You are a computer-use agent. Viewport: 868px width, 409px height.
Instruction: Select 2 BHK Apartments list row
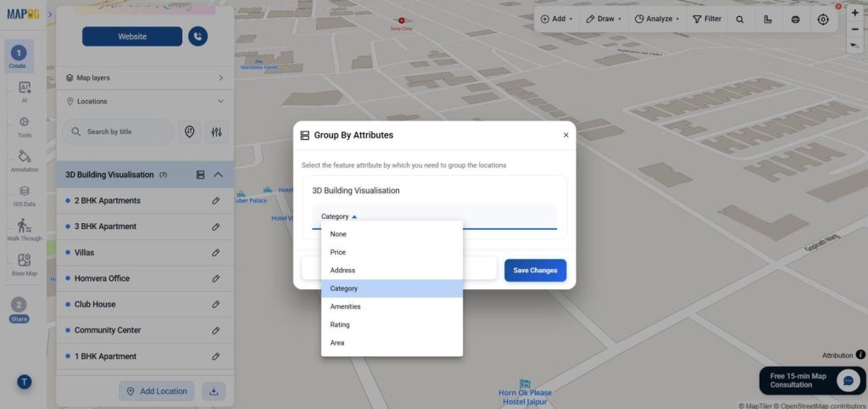(x=144, y=200)
